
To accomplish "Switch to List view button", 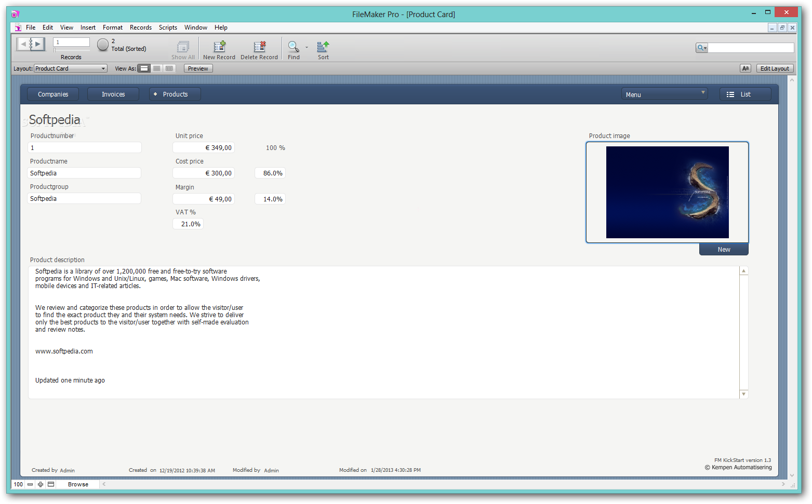I will click(746, 94).
